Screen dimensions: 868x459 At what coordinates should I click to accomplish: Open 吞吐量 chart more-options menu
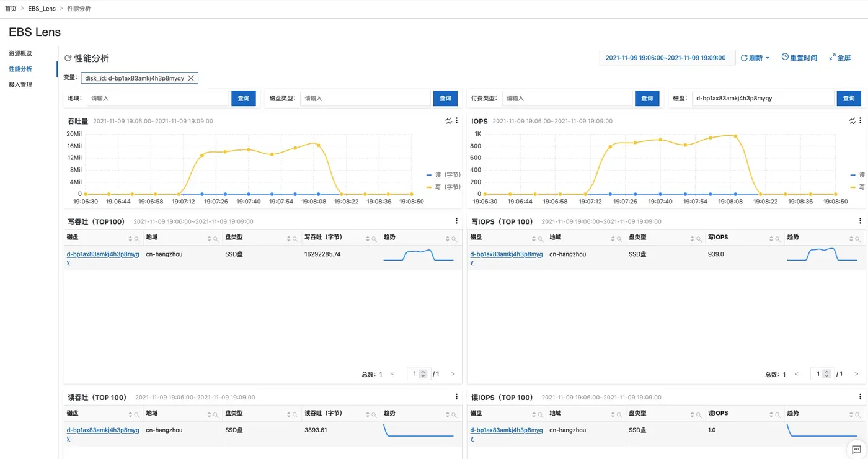[457, 121]
